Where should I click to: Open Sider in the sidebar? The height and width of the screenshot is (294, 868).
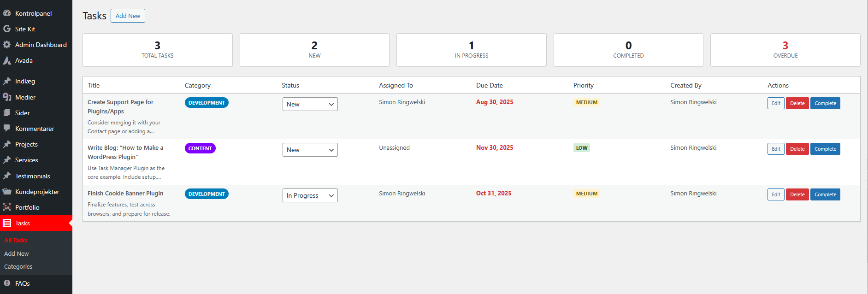(36, 112)
